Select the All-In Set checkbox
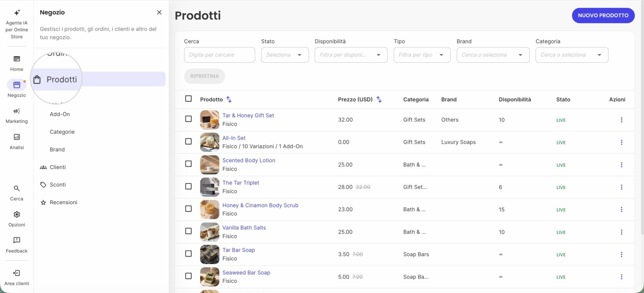This screenshot has height=293, width=644. (x=189, y=141)
